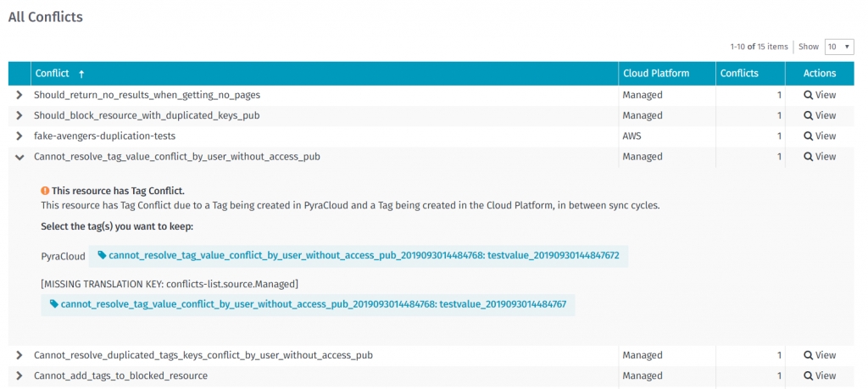Sort by Conflicts count column header
This screenshot has width=868, height=389.
[x=739, y=74]
